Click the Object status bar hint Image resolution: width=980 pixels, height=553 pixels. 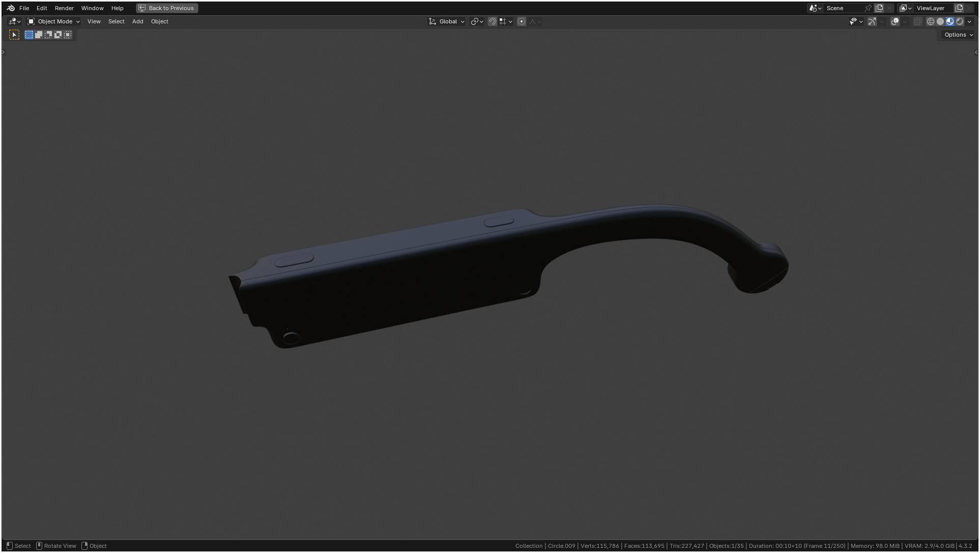[x=94, y=546]
